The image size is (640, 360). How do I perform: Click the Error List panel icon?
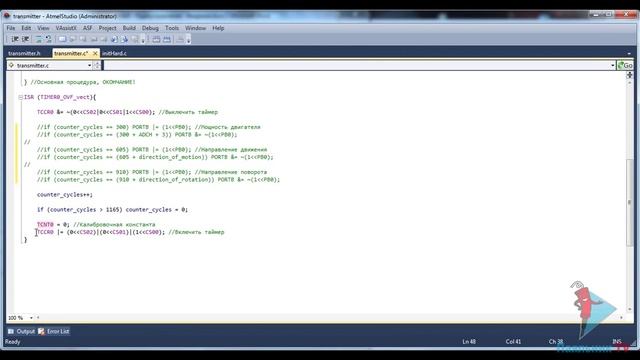click(x=41, y=331)
